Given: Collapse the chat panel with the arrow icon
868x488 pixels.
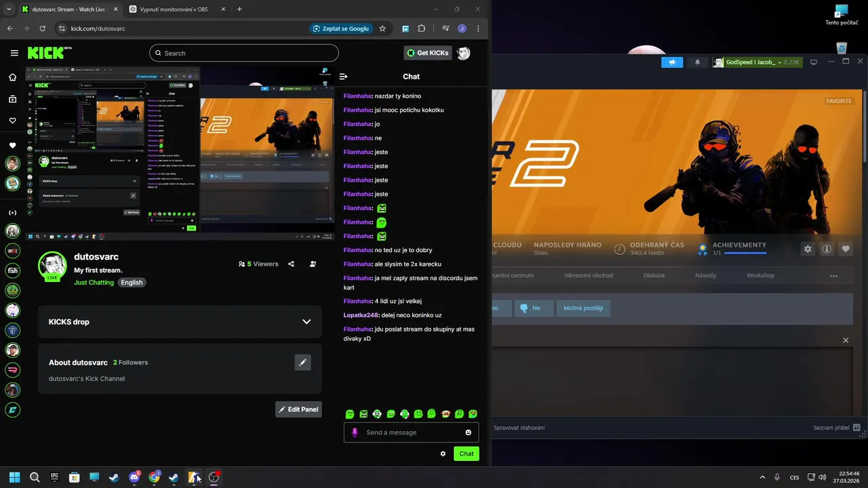Looking at the screenshot, I should click(343, 77).
